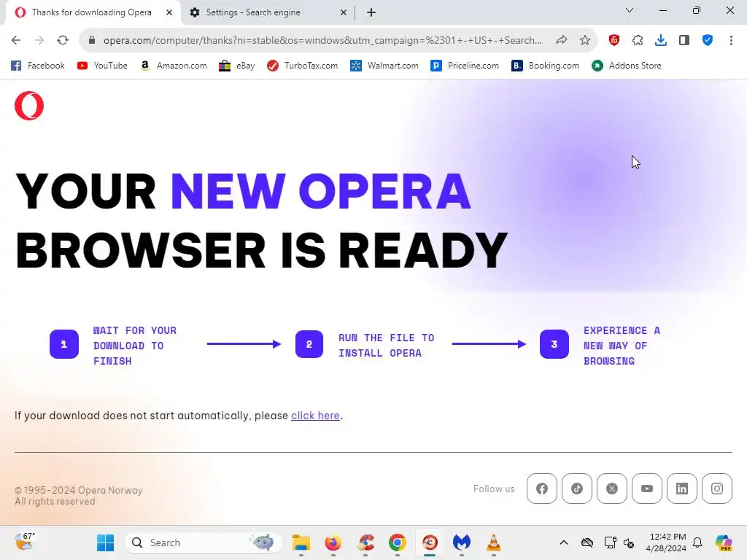This screenshot has height=560, width=747.
Task: Close the Thanks for downloading Opera tab
Action: pyautogui.click(x=169, y=13)
